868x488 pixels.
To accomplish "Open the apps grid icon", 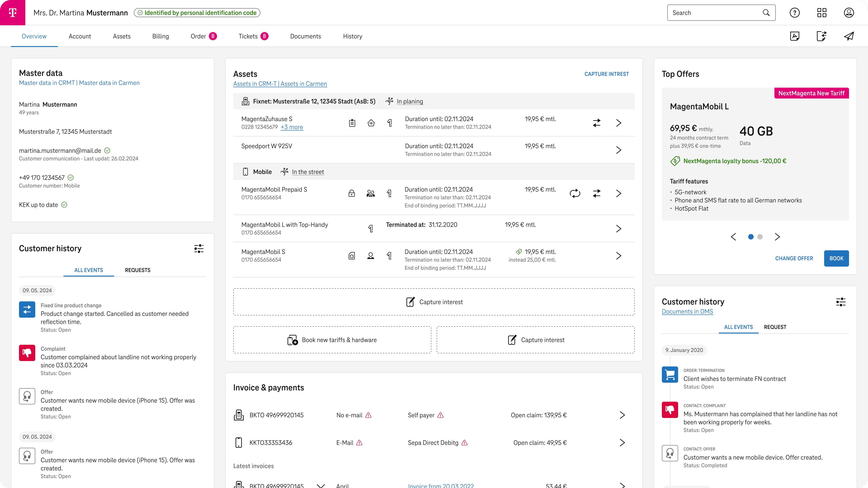I will pos(822,13).
